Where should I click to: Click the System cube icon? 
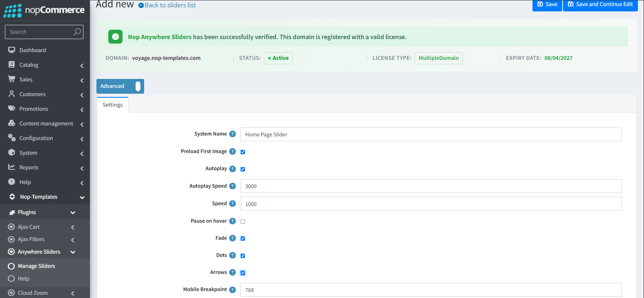12,153
